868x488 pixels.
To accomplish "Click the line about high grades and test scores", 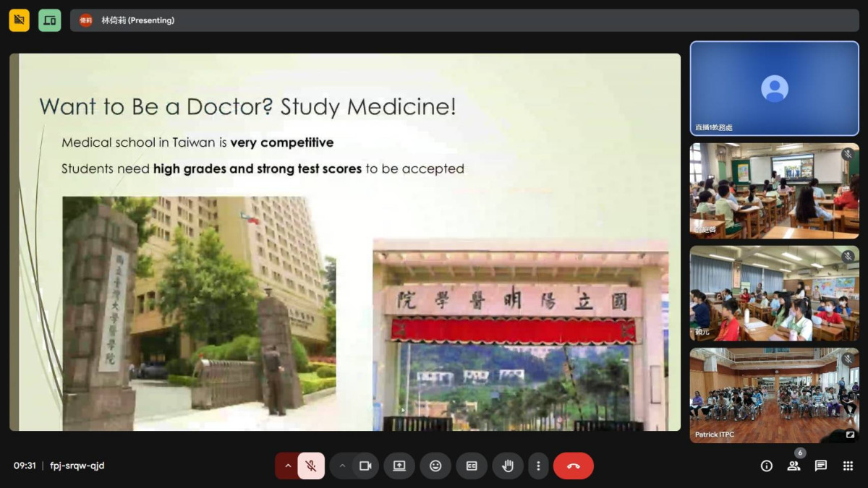I will (263, 169).
